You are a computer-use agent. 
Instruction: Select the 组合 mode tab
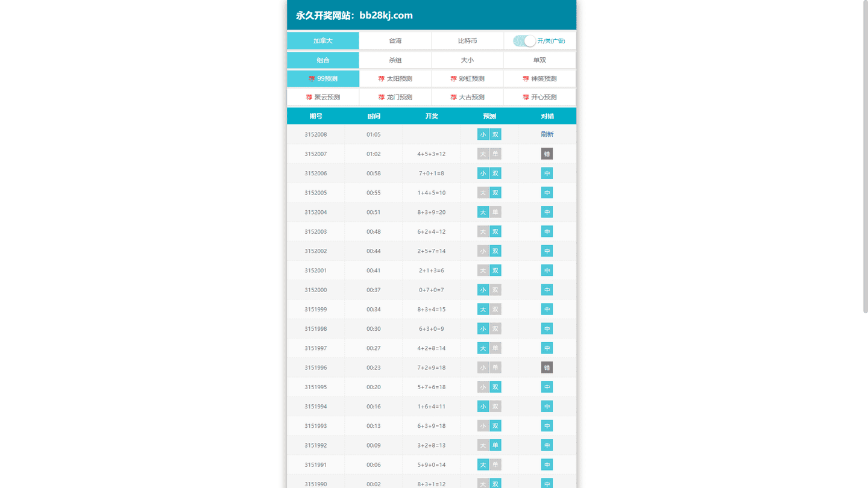tap(323, 60)
